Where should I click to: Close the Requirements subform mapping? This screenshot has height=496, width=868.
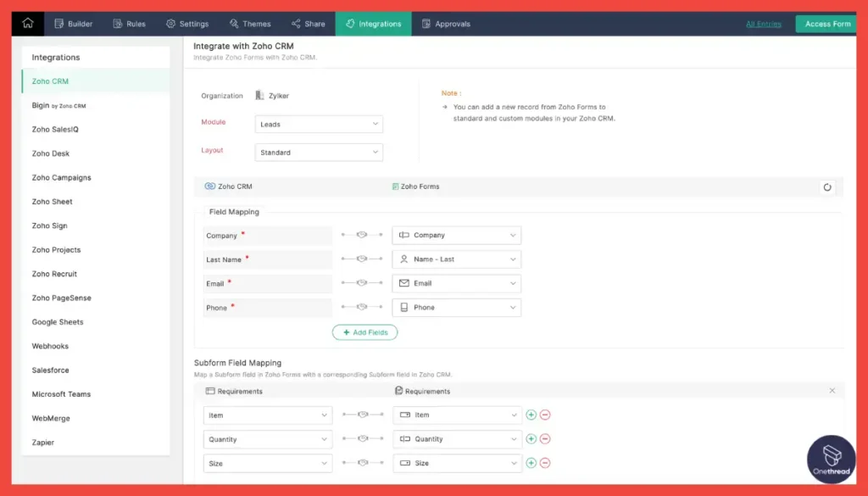[832, 390]
